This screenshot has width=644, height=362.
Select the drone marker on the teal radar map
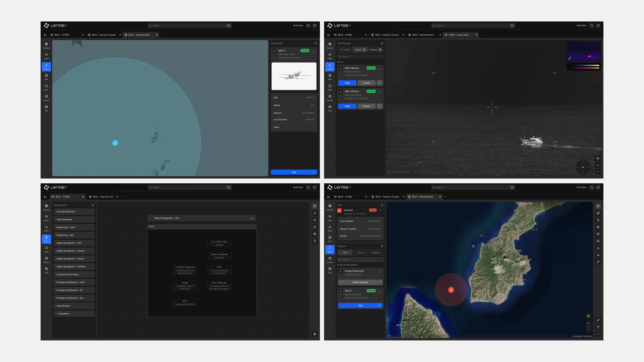point(115,143)
